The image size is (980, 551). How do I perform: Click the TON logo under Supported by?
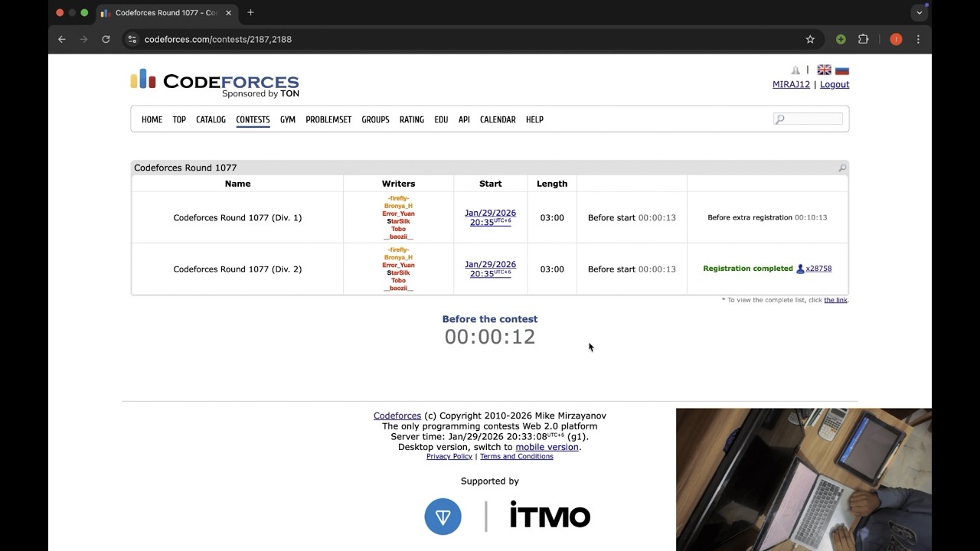click(443, 517)
